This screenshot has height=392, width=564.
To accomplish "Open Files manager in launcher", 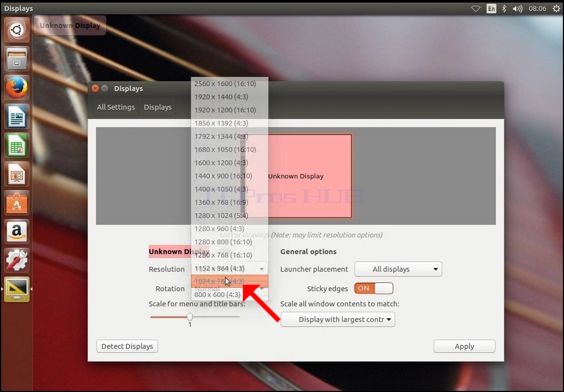I will pos(16,59).
